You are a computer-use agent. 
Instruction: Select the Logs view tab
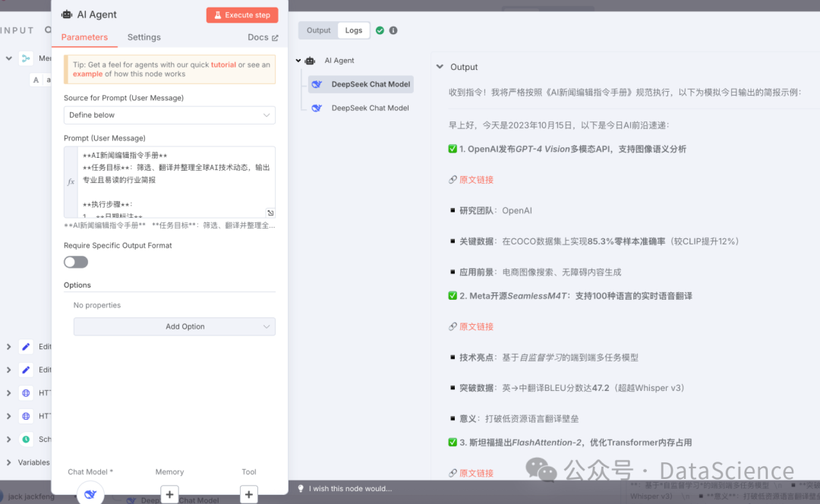(354, 30)
